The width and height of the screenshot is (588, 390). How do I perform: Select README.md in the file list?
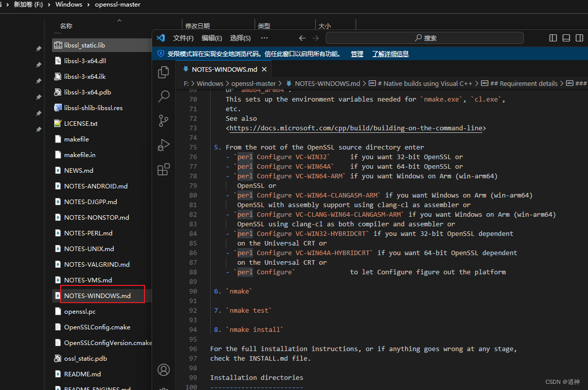(x=82, y=374)
